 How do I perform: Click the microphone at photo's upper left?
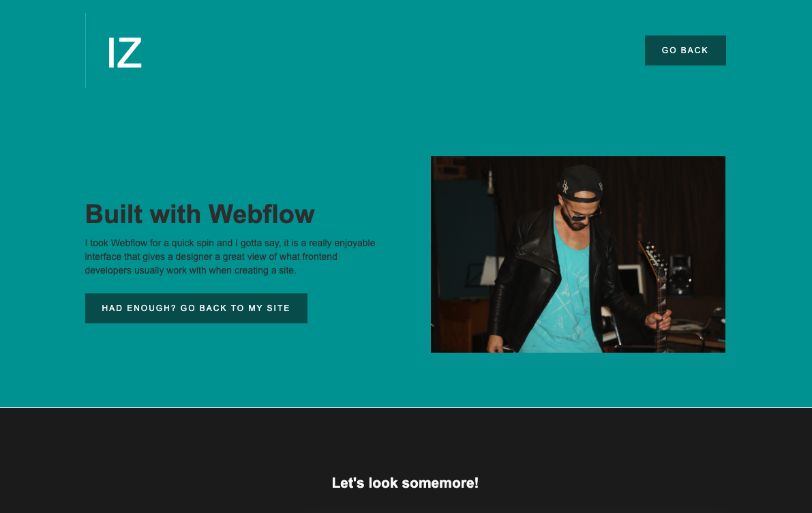(x=490, y=182)
